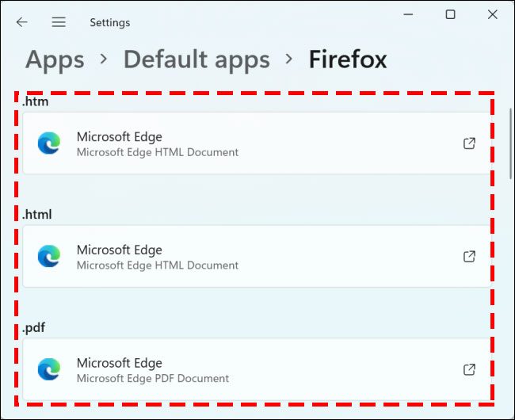Click the Firefox breadcrumb heading

tap(348, 59)
